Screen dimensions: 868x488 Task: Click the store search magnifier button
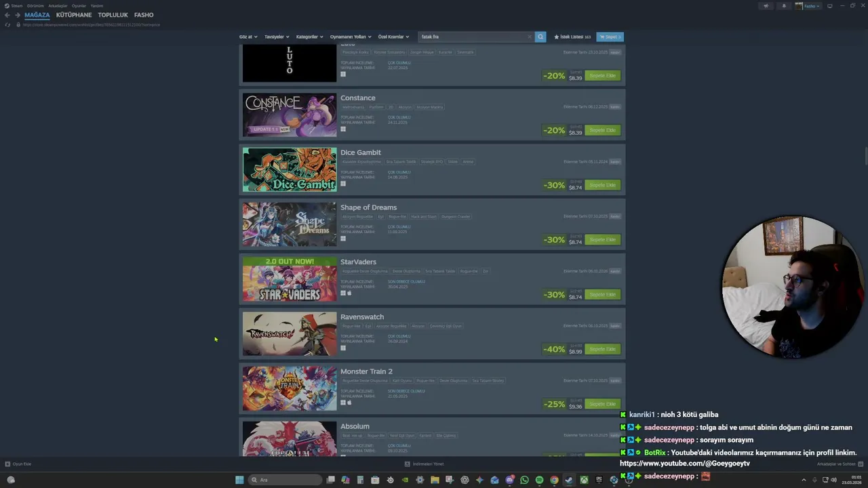point(540,37)
